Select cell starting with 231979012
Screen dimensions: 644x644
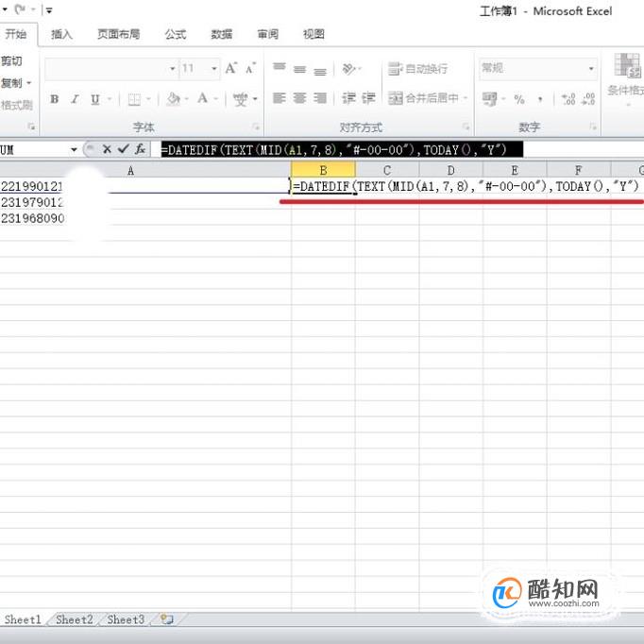145,202
